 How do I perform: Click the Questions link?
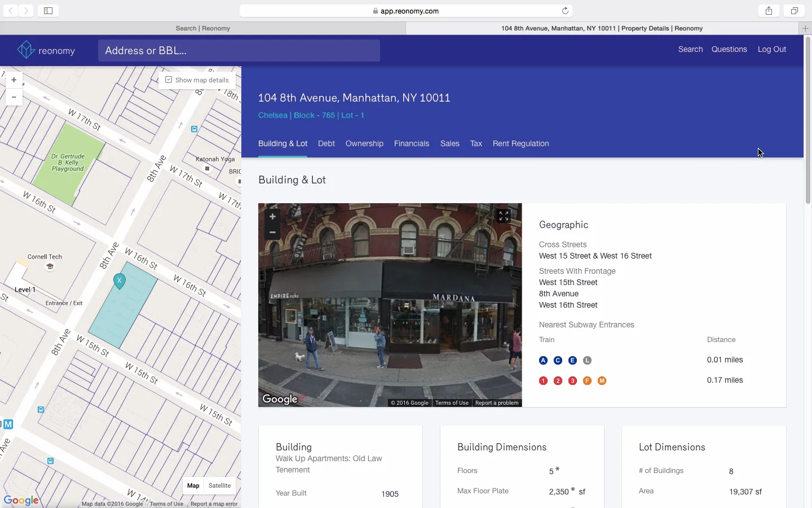click(729, 49)
